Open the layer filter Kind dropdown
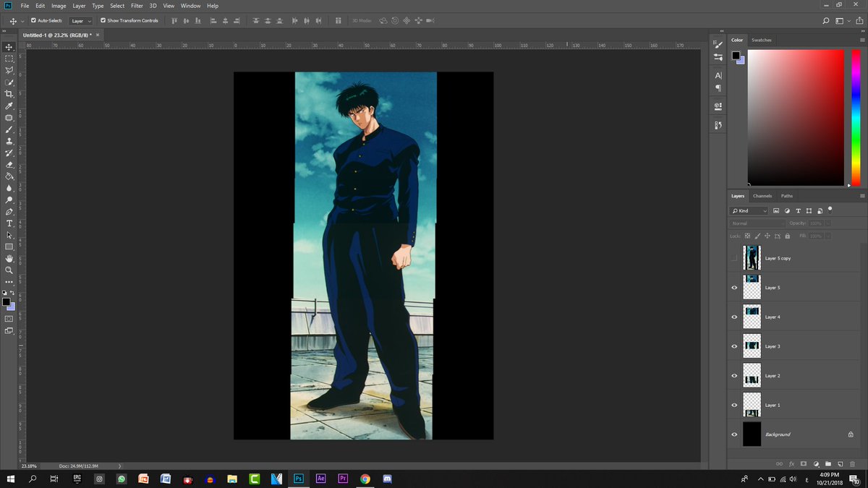 pos(749,211)
